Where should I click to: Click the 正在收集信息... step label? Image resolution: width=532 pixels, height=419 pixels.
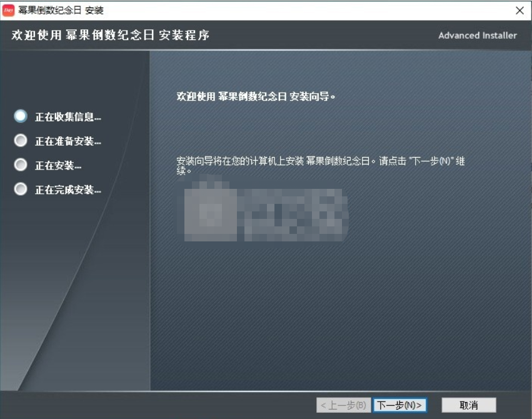click(68, 117)
